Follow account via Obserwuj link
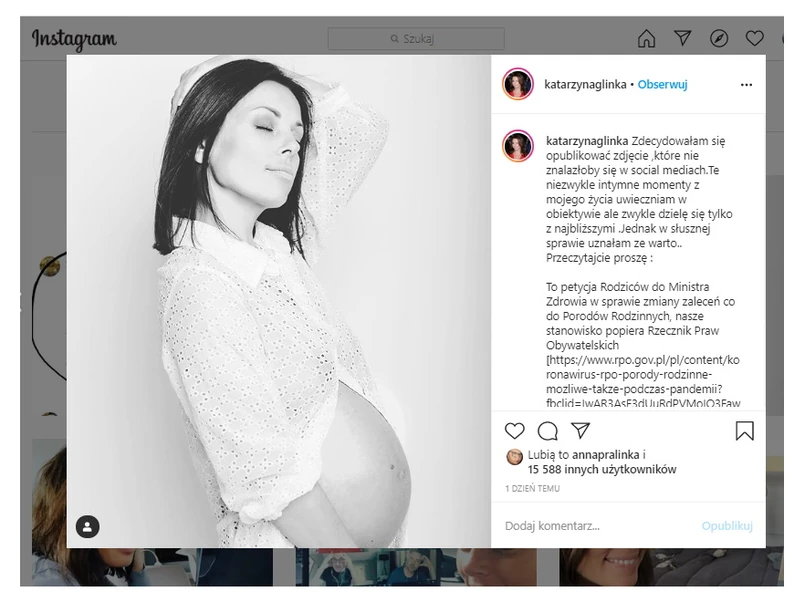This screenshot has width=805, height=602. tap(662, 85)
